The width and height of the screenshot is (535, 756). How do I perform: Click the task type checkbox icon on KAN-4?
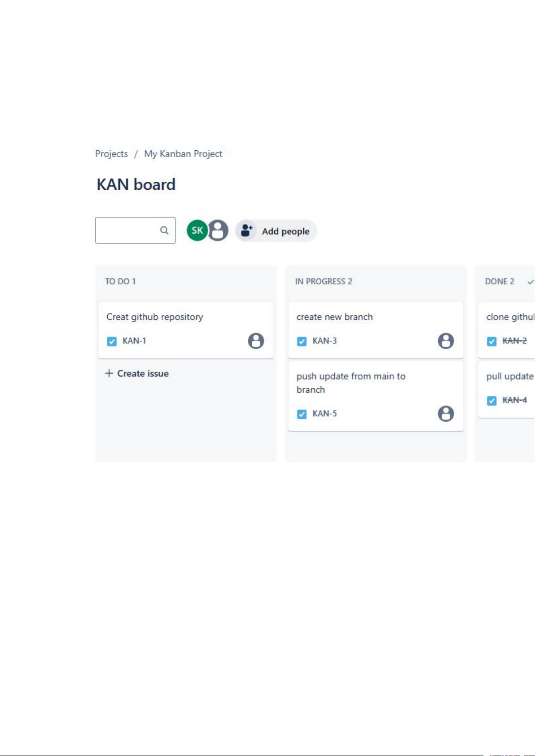[492, 401]
